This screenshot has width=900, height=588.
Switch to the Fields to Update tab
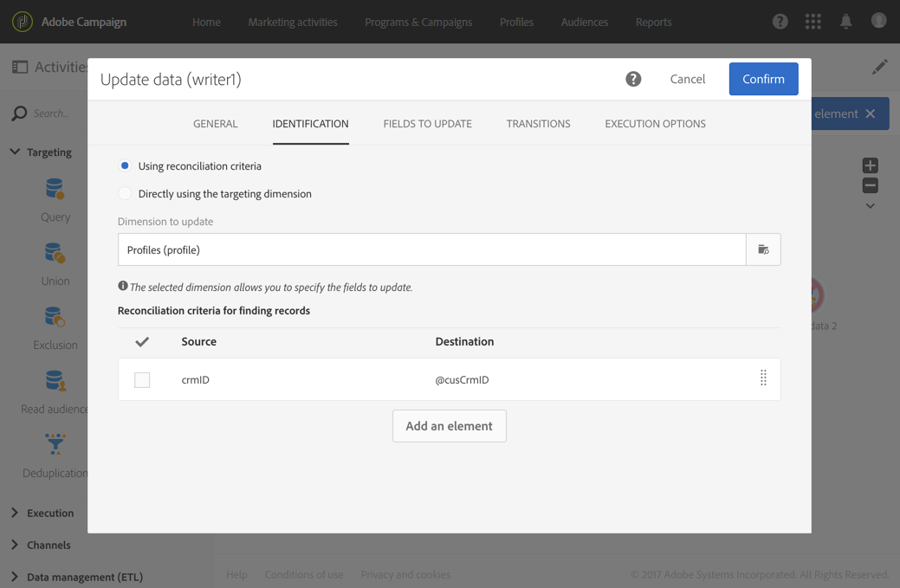[427, 124]
